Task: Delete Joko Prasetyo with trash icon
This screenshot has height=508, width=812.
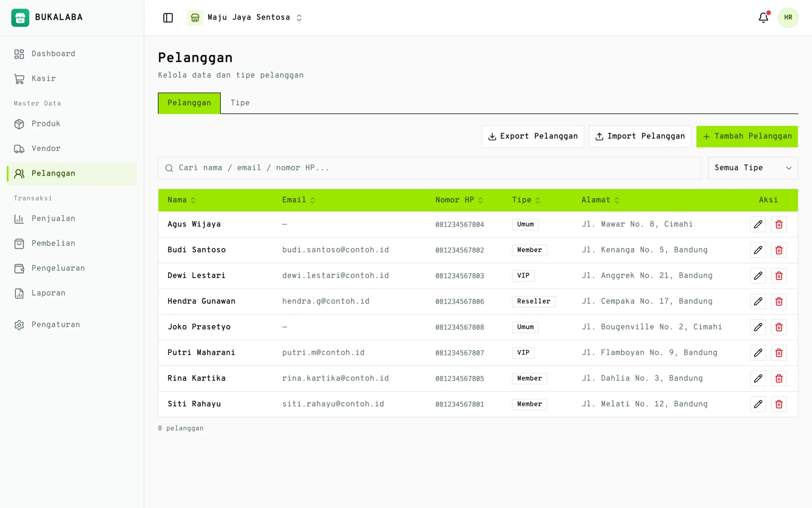Action: (x=779, y=327)
